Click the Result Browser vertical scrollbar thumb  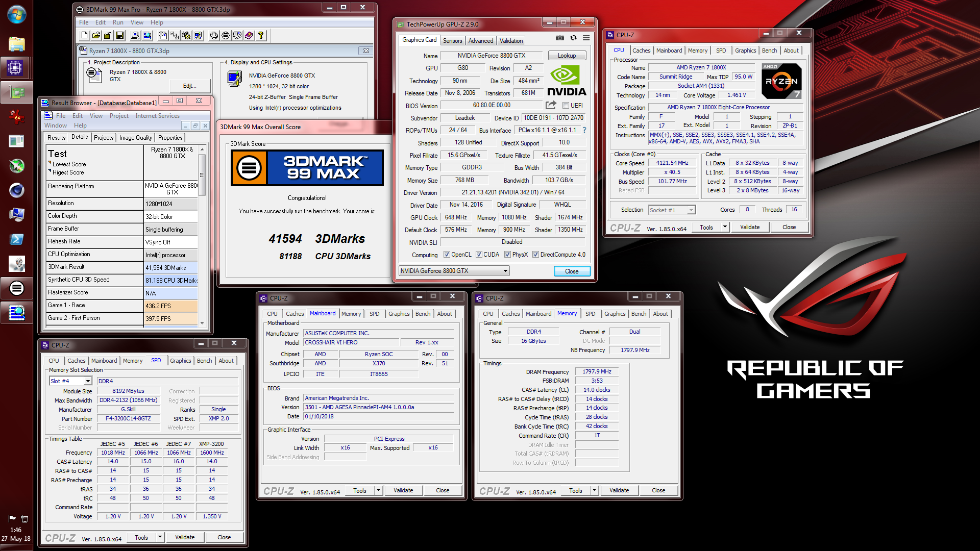pos(202,174)
